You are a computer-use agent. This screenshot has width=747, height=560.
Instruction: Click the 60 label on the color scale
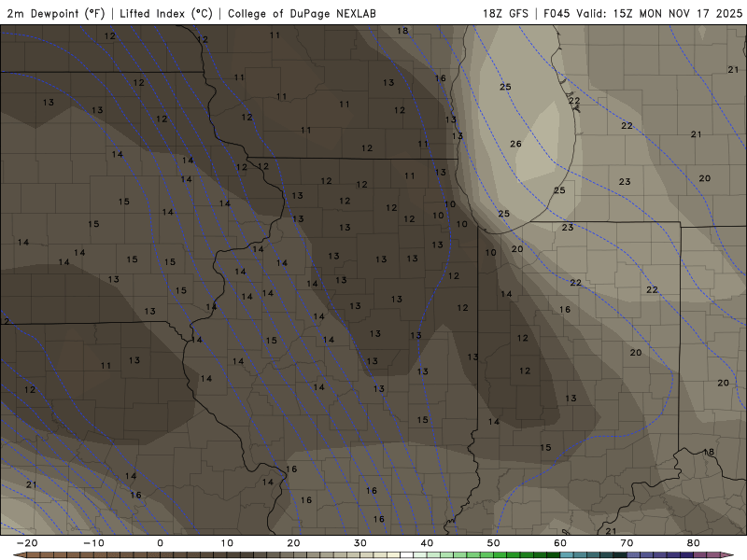click(x=560, y=543)
